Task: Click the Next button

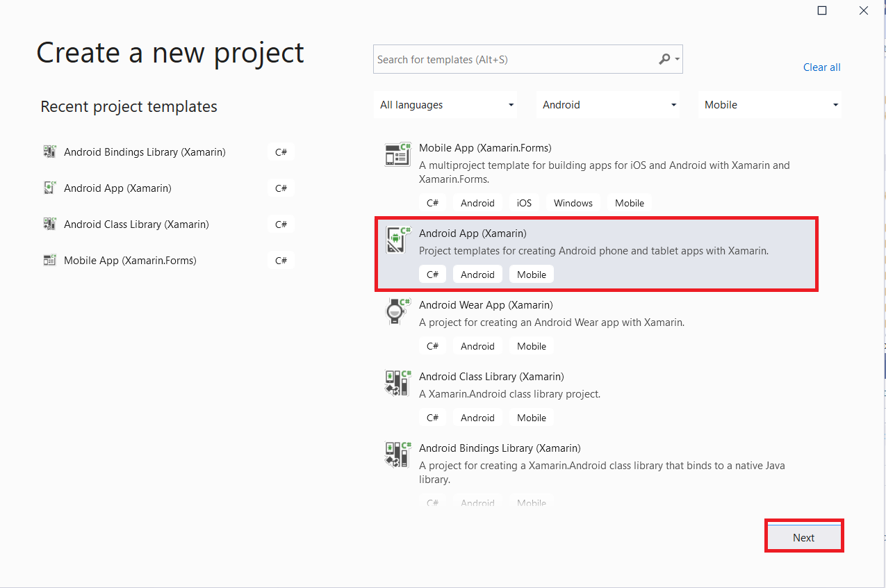Action: [804, 537]
